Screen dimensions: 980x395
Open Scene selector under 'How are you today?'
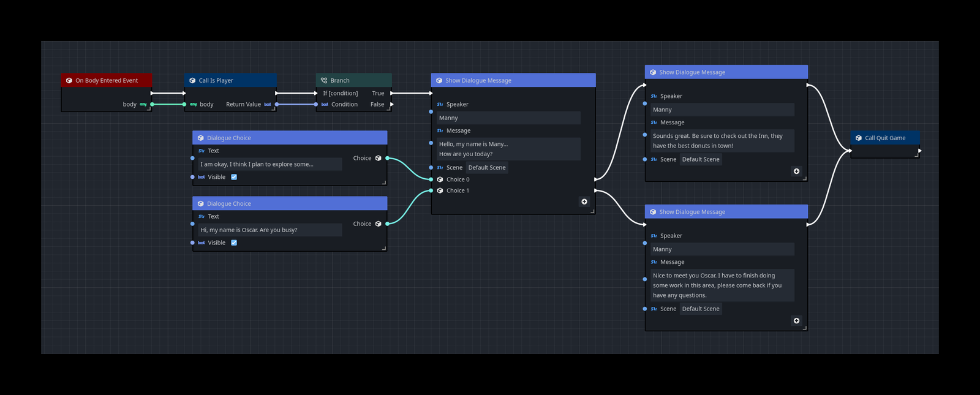coord(487,168)
